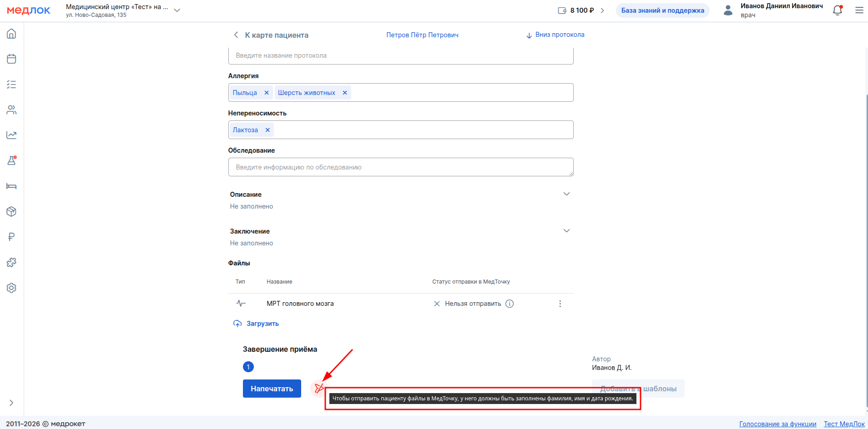Expand the Описание section
This screenshot has height=429, width=868.
(x=566, y=194)
